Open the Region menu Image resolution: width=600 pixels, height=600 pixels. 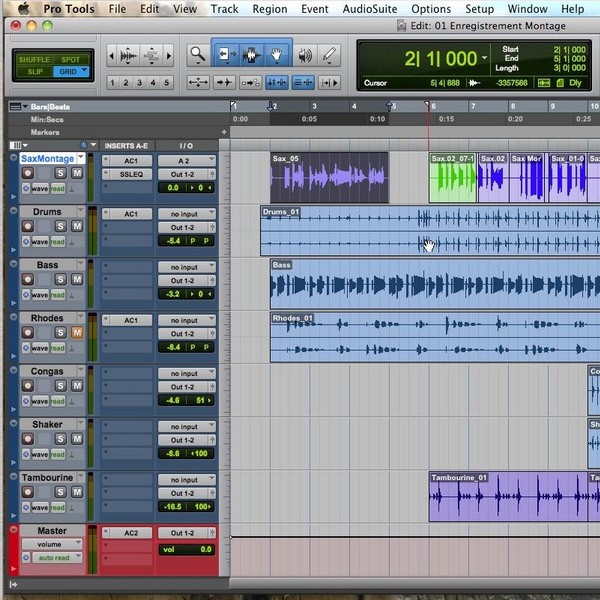pyautogui.click(x=269, y=9)
